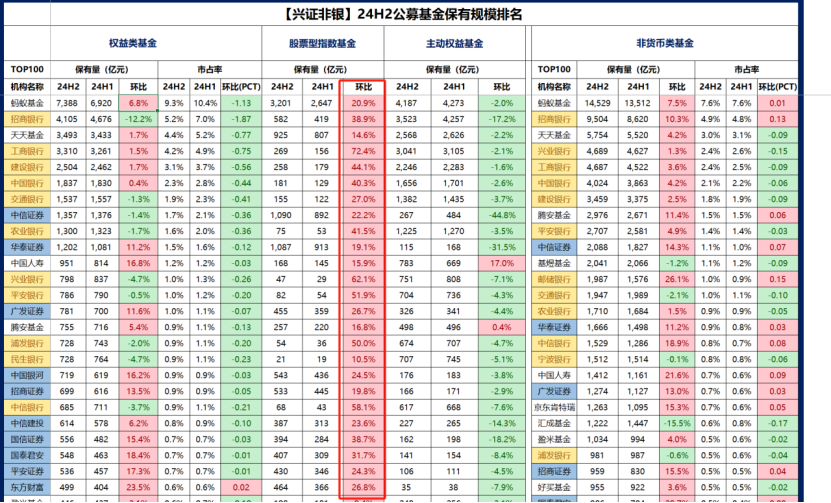The width and height of the screenshot is (831, 503).
Task: Select 蚂蚁基金 index fund holdings 3,201
Action: point(281,103)
